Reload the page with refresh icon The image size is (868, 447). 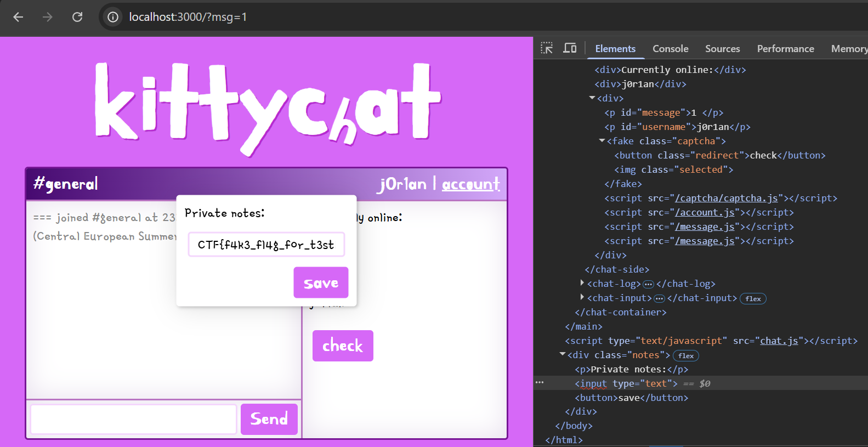click(77, 17)
